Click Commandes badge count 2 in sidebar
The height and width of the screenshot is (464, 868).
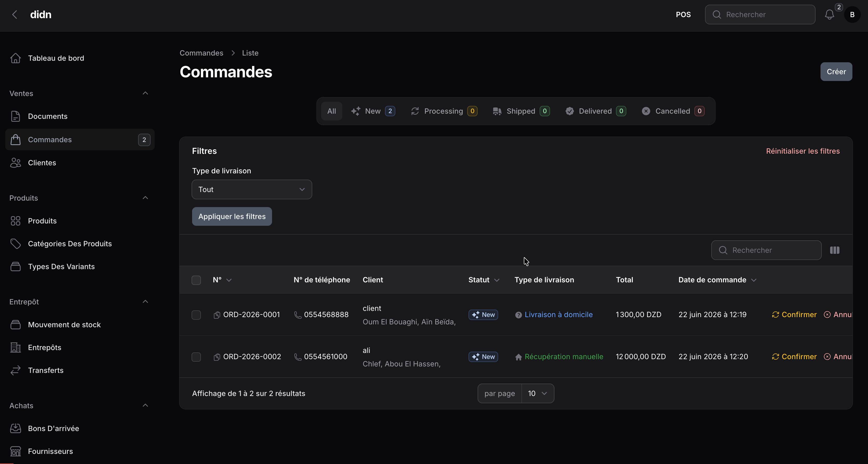(x=144, y=140)
